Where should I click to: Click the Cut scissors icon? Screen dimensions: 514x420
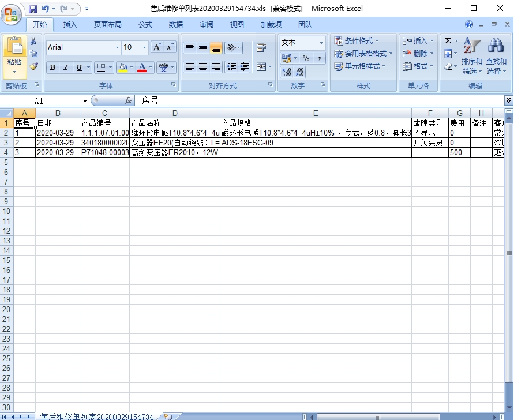tap(33, 42)
